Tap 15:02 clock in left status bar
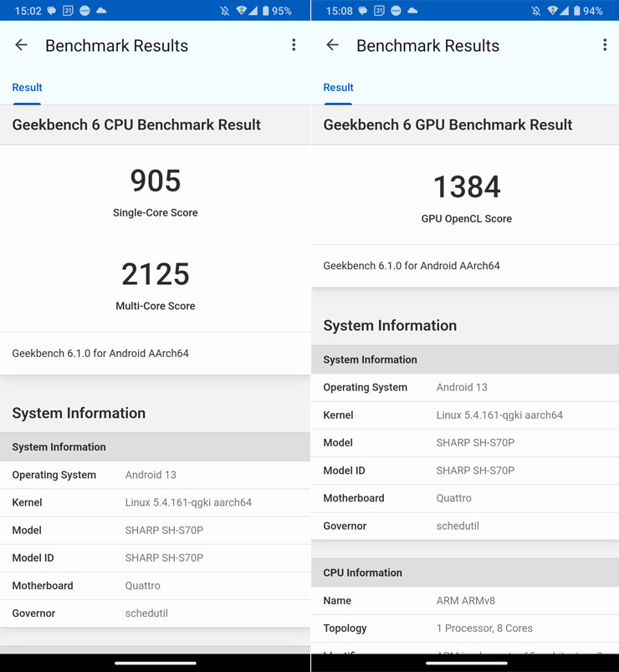This screenshot has width=619, height=672. click(28, 11)
